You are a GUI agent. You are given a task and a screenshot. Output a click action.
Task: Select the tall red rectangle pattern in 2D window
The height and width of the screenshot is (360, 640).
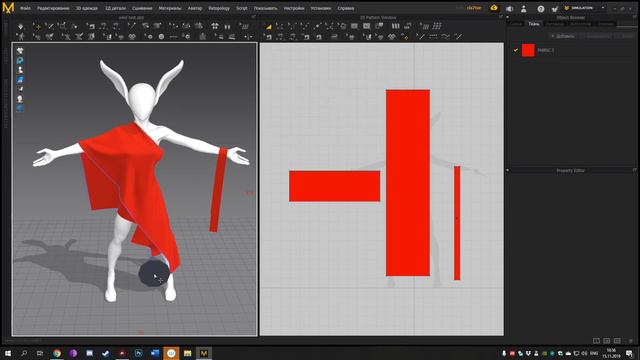[408, 183]
